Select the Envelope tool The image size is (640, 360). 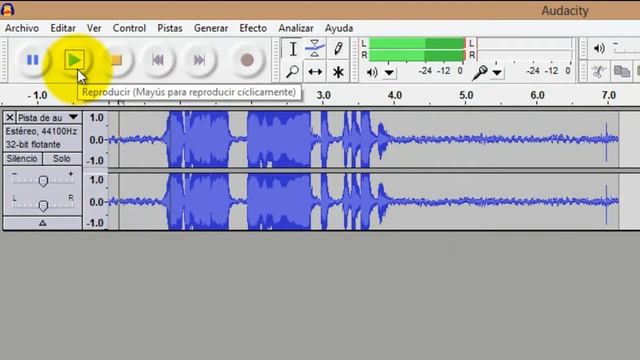point(315,49)
